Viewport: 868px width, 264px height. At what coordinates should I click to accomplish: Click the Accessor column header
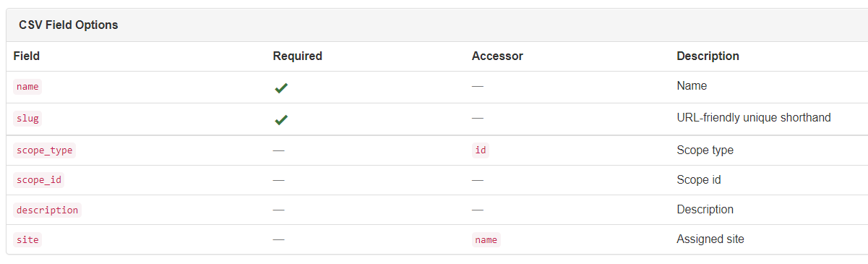[x=497, y=56]
